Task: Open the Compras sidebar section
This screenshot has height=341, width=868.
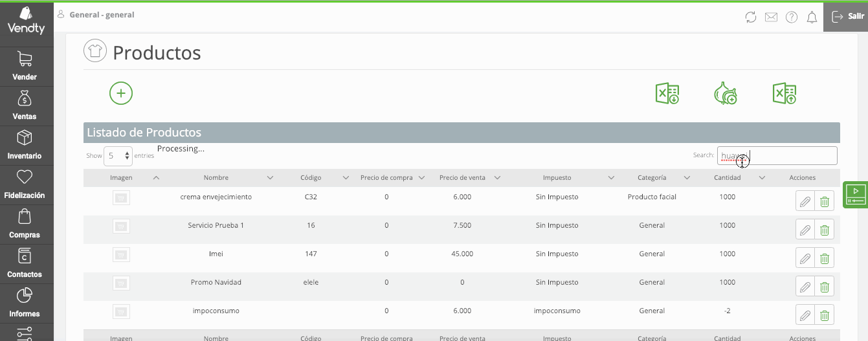Action: click(x=25, y=224)
